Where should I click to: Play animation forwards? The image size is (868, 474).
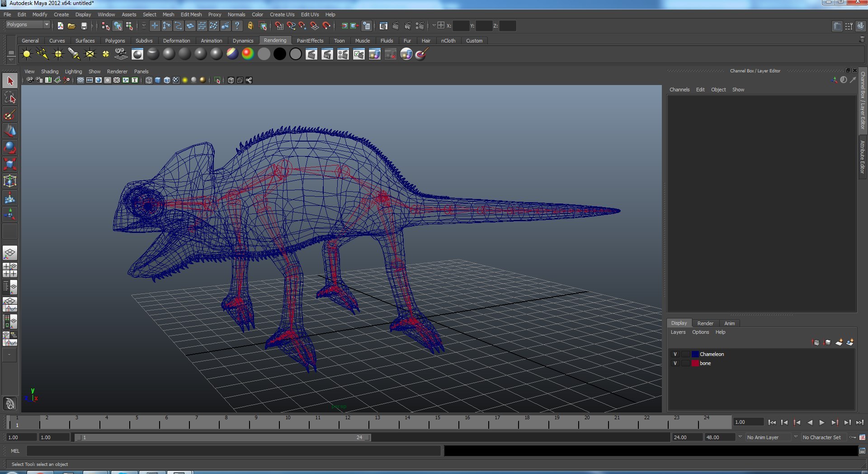(x=822, y=422)
